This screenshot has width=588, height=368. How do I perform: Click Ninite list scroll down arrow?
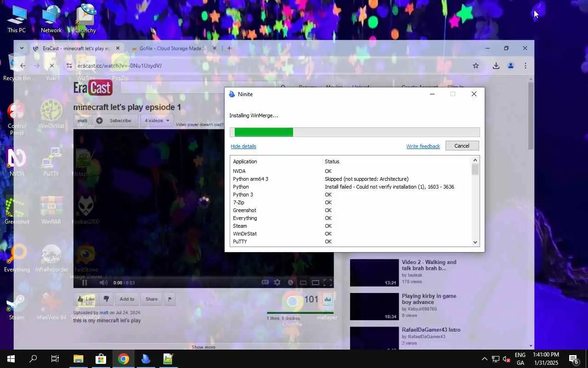pyautogui.click(x=475, y=242)
